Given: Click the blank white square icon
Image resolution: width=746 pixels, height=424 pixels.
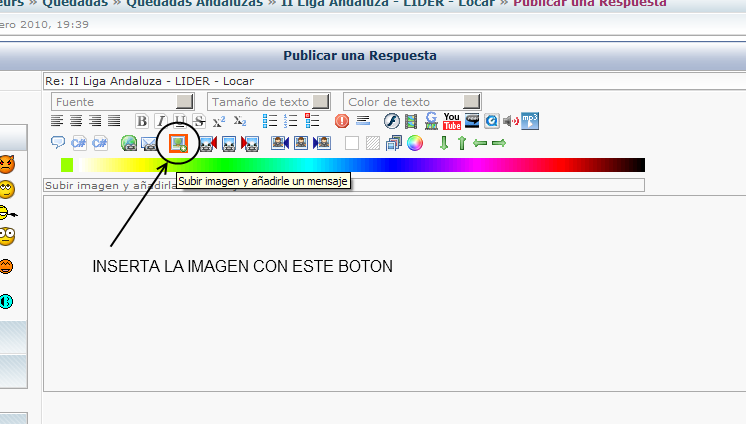Looking at the screenshot, I should [x=352, y=143].
